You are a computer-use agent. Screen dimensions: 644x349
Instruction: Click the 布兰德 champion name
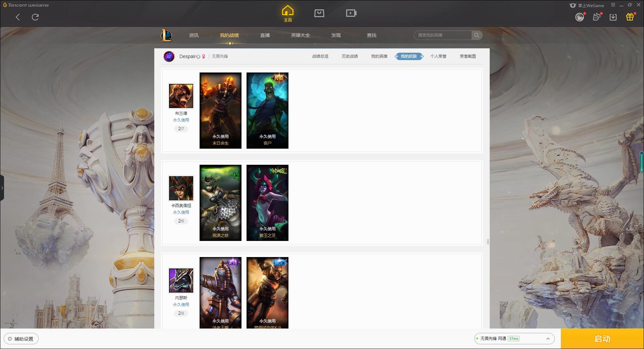coord(181,113)
